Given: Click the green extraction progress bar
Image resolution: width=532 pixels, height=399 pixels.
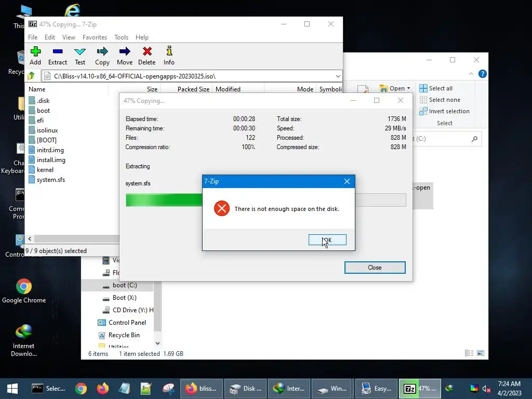Looking at the screenshot, I should (x=164, y=200).
